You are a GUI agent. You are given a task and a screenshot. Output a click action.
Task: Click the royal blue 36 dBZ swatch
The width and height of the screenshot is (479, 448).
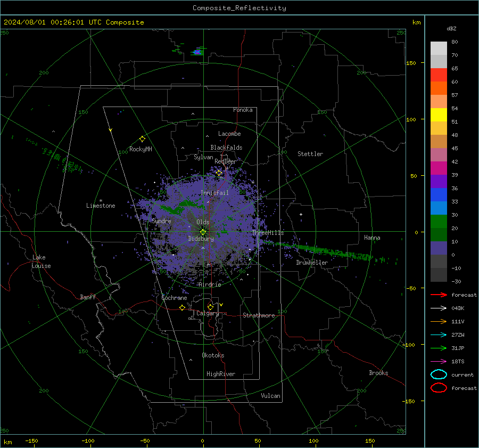coord(439,195)
